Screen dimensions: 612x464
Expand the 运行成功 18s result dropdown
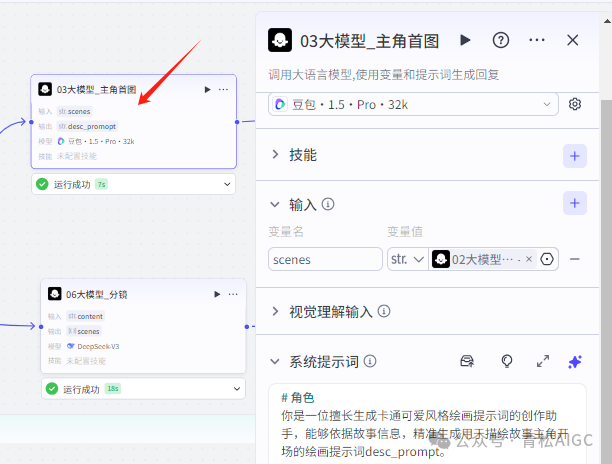click(x=237, y=389)
